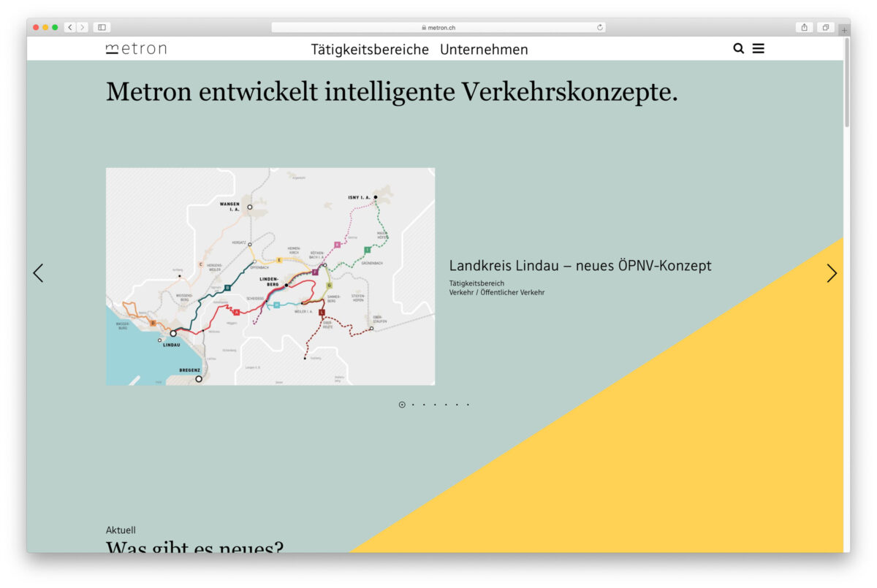
Task: Click Verkehr / Öffentlicher Verkehr link
Action: click(496, 293)
